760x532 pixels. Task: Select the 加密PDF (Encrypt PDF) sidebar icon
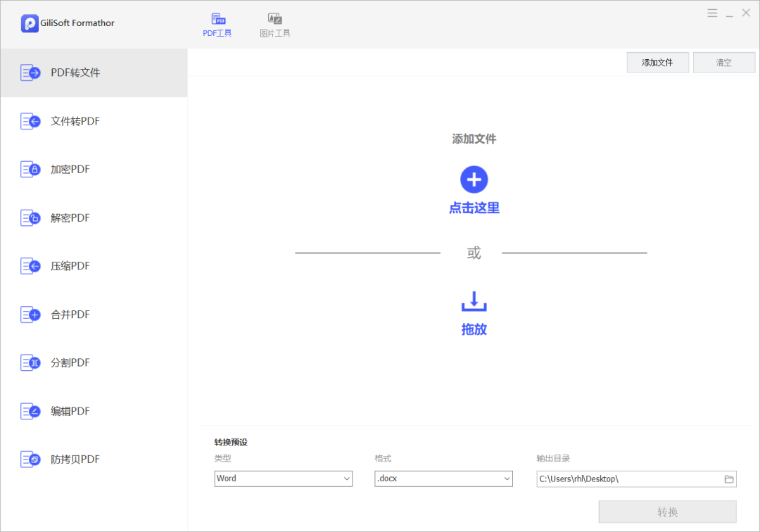[x=30, y=169]
